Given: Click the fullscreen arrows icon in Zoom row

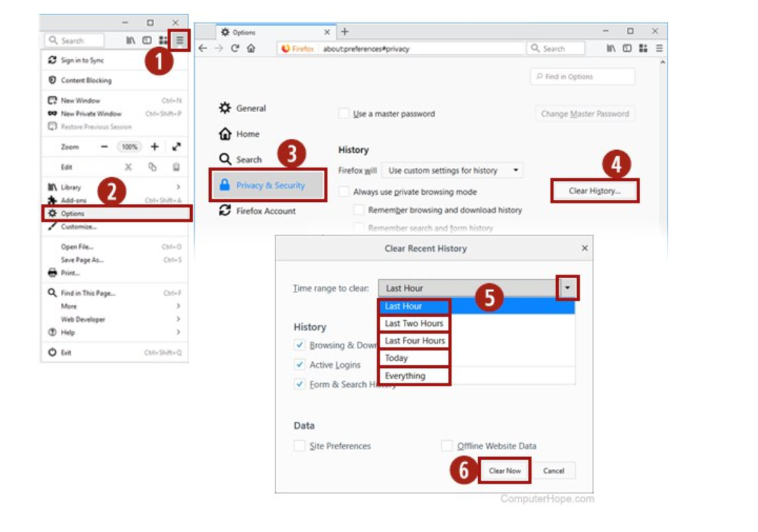Looking at the screenshot, I should pos(176,147).
